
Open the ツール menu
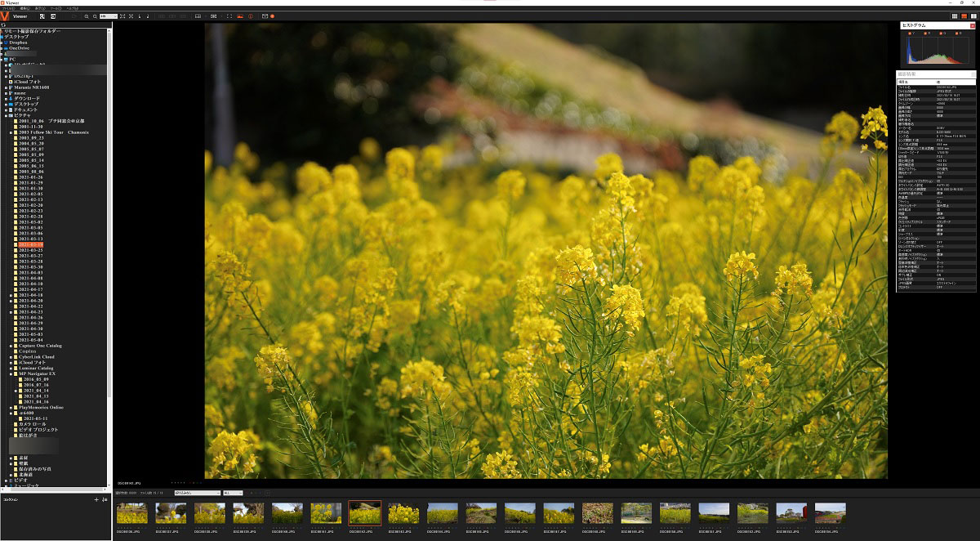(57, 8)
